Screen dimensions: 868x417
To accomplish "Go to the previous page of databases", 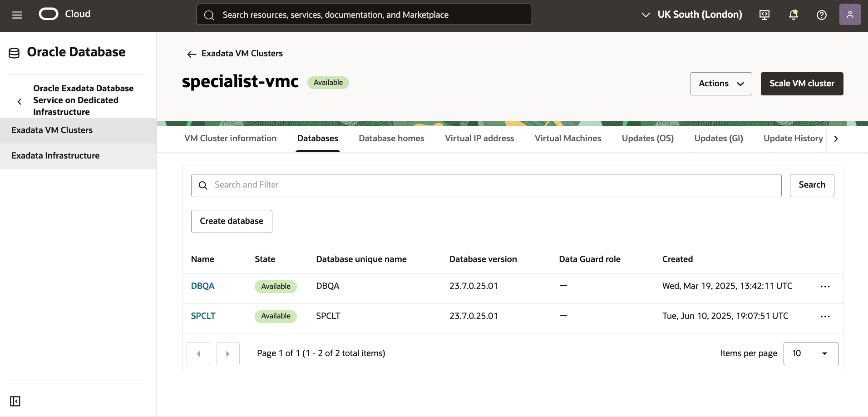I will tap(198, 353).
